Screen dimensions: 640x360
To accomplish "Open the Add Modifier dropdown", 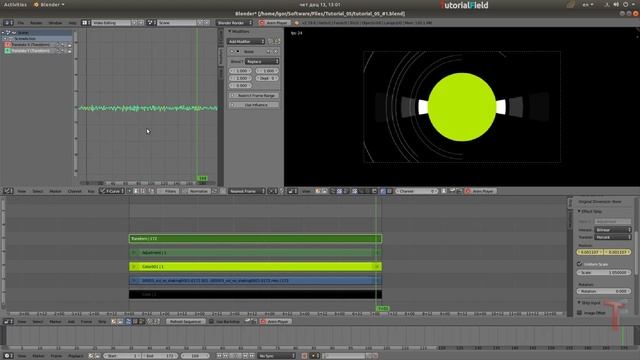I will (x=247, y=42).
